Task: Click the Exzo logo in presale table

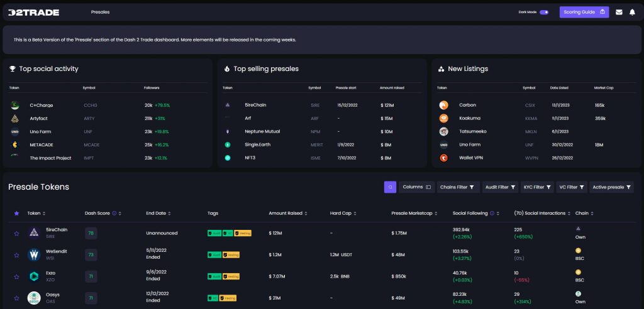Action: (x=34, y=276)
